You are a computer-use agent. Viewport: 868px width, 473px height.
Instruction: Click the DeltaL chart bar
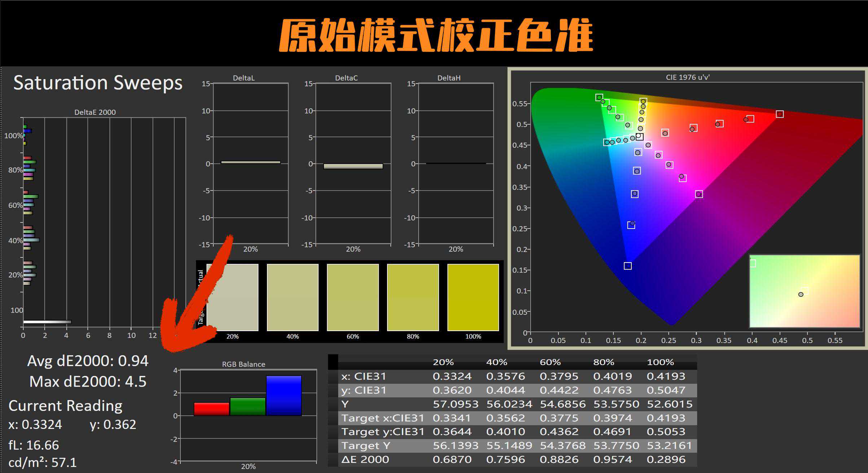(251, 162)
